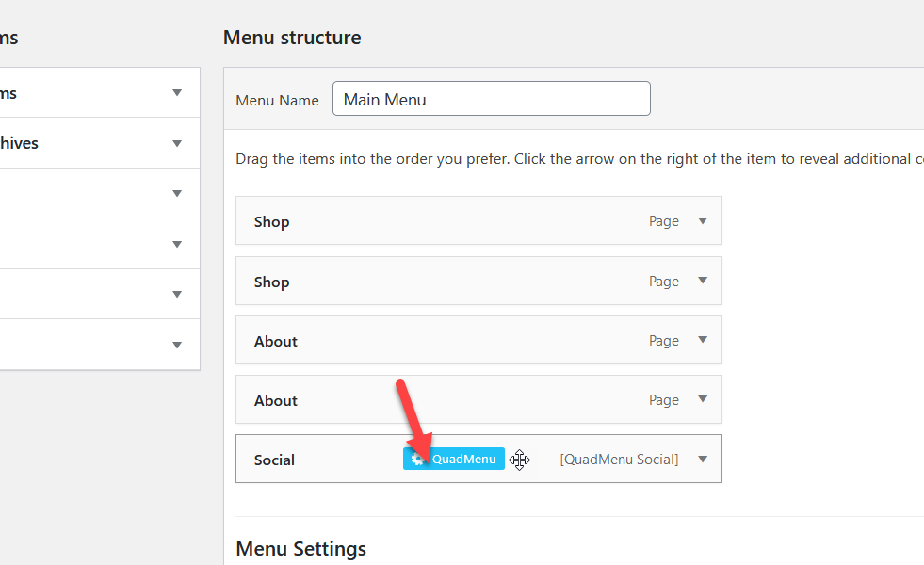Expand the first Shop menu item arrow
The height and width of the screenshot is (565, 924).
pyautogui.click(x=703, y=221)
